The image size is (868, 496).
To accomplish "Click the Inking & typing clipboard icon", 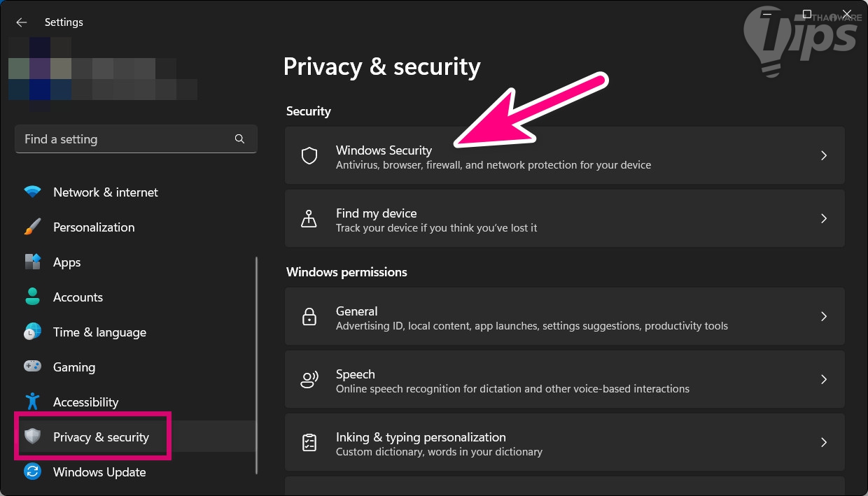I will click(x=309, y=442).
